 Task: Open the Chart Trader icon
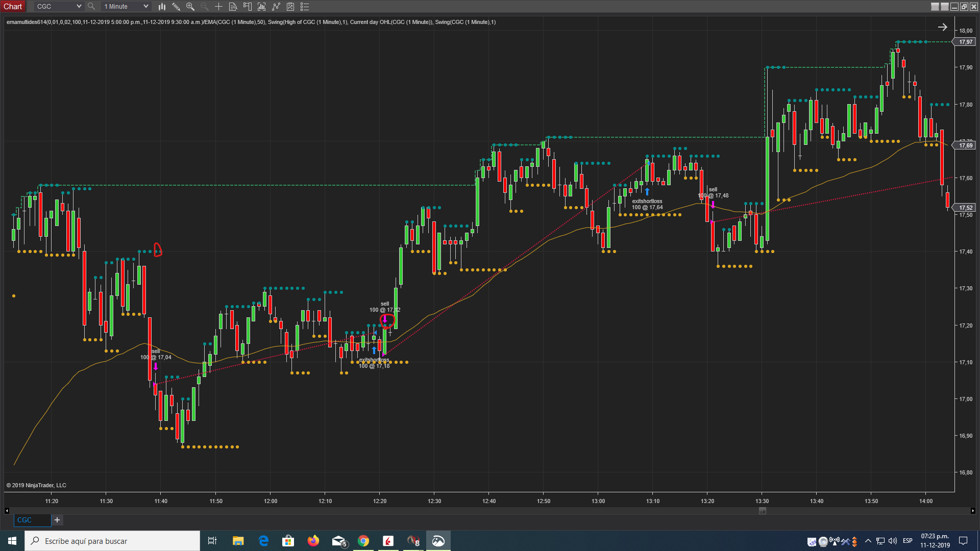(x=248, y=7)
